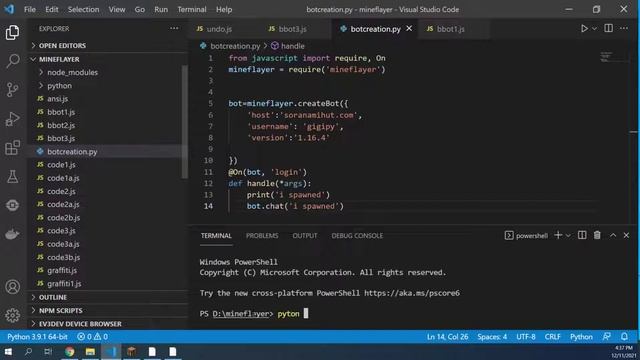Click the Explorer file list scrollbar
The width and height of the screenshot is (640, 360).
point(184,122)
